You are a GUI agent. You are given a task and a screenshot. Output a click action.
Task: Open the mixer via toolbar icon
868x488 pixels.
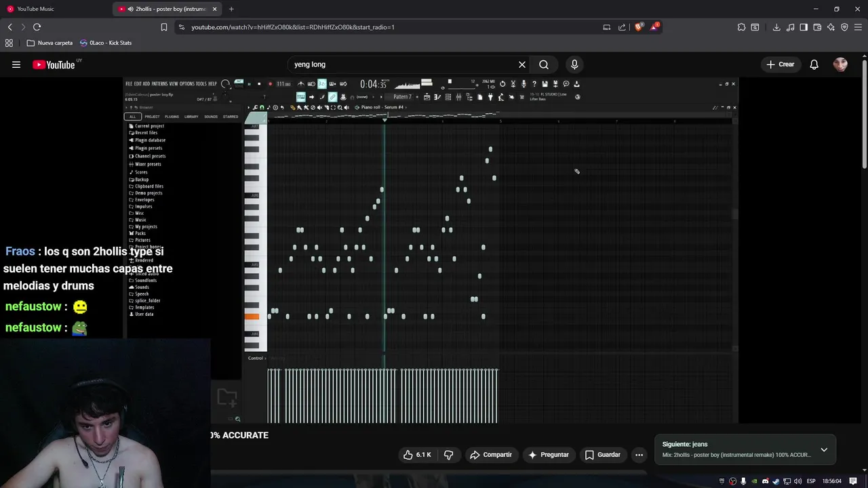(458, 97)
